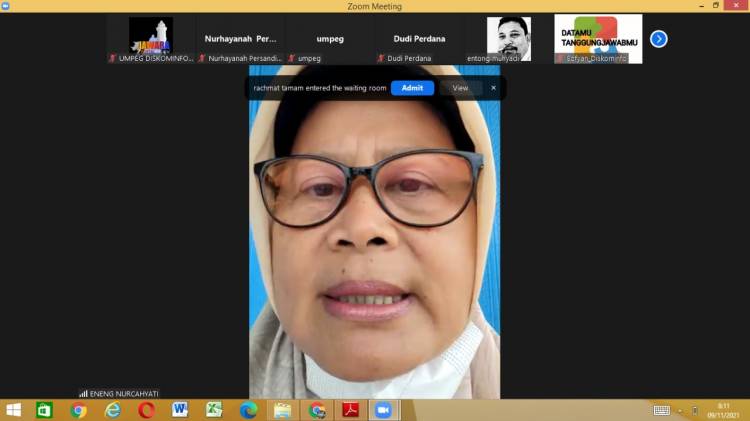
Task: Open Adobe Acrobat Reader from the taskbar
Action: click(x=351, y=410)
